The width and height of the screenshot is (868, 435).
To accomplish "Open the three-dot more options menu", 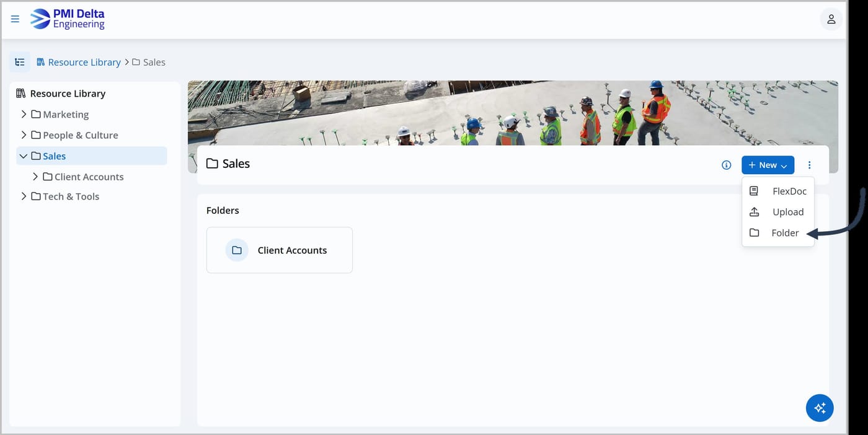I will pos(809,165).
